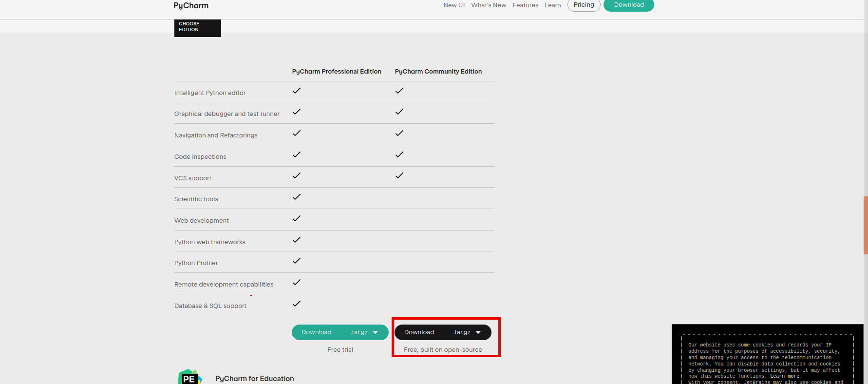Click the Navigation and Refactorings label

(216, 135)
